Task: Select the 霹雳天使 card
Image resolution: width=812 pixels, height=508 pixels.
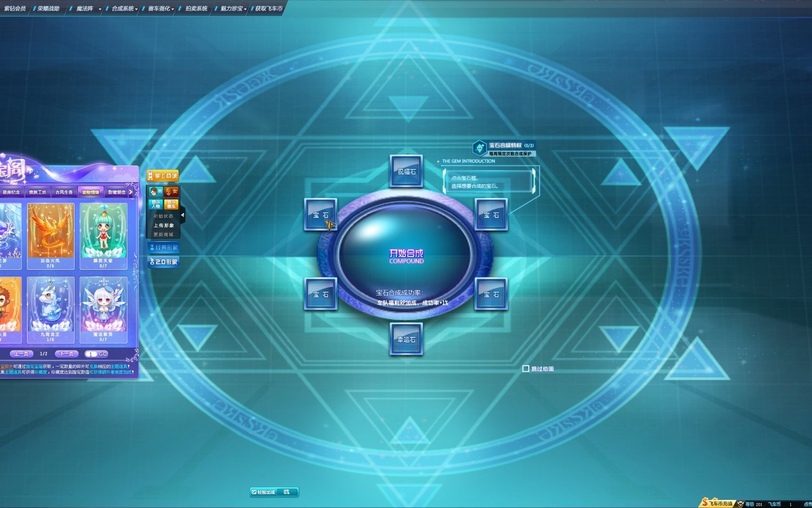Action: 103,236
